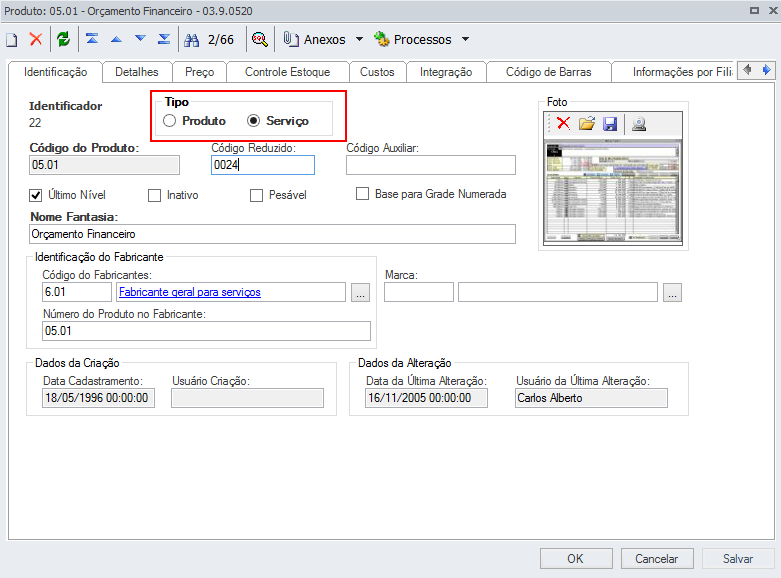781x578 pixels.
Task: Click the Nome Fantasia field
Action: coord(272,234)
